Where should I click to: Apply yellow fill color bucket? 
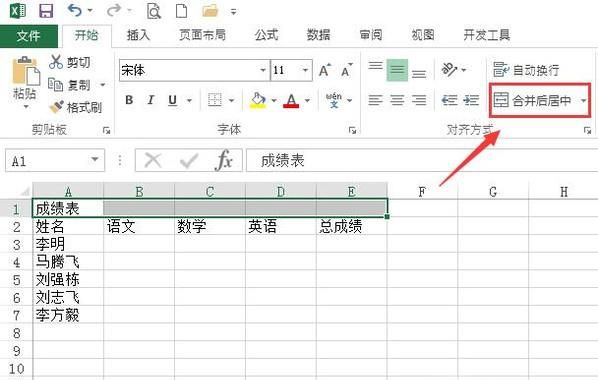pyautogui.click(x=258, y=100)
